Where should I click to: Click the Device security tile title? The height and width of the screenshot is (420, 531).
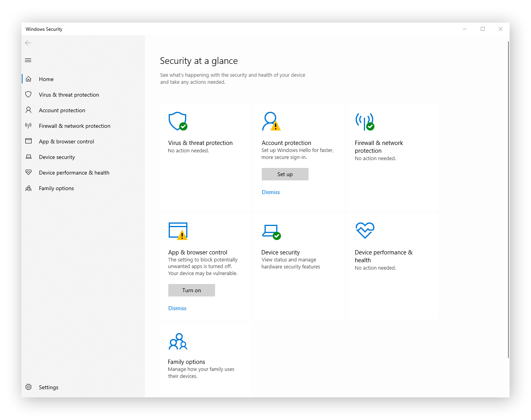point(280,252)
